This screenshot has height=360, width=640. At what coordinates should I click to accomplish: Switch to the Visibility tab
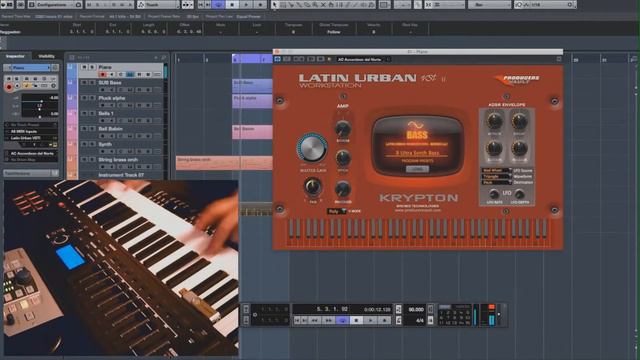click(46, 56)
